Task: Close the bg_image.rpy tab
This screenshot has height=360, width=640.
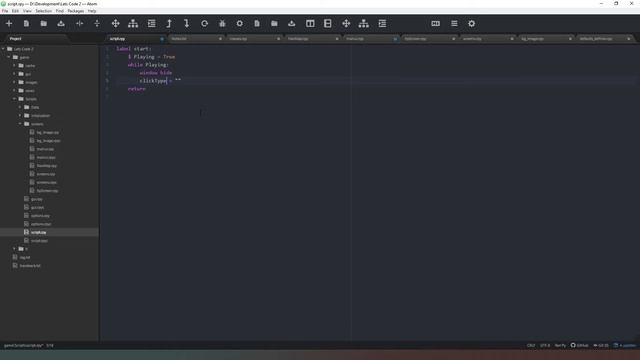Action: (x=570, y=39)
